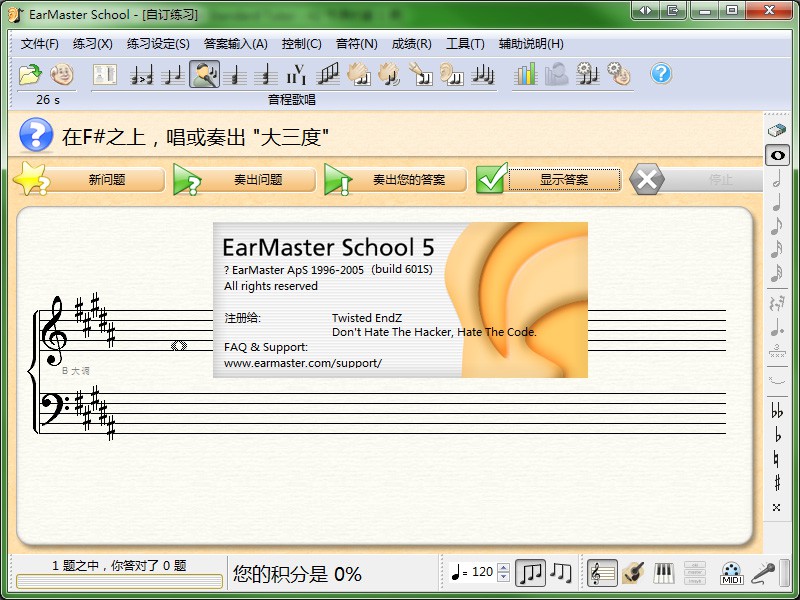The image size is (800, 600).
Task: Open tutor settings gear-with-face icon
Action: 619,75
